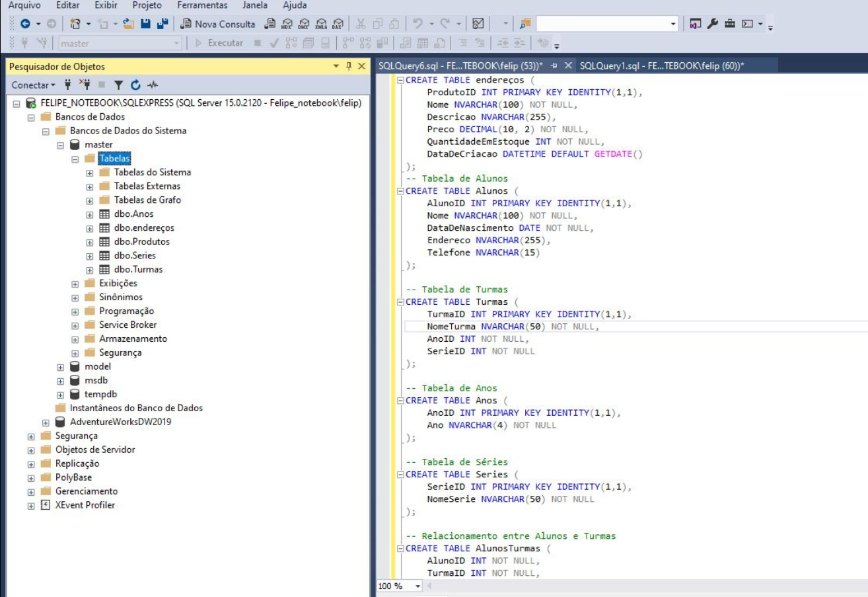868x597 pixels.
Task: Open the Ferramentas menu
Action: point(202,5)
